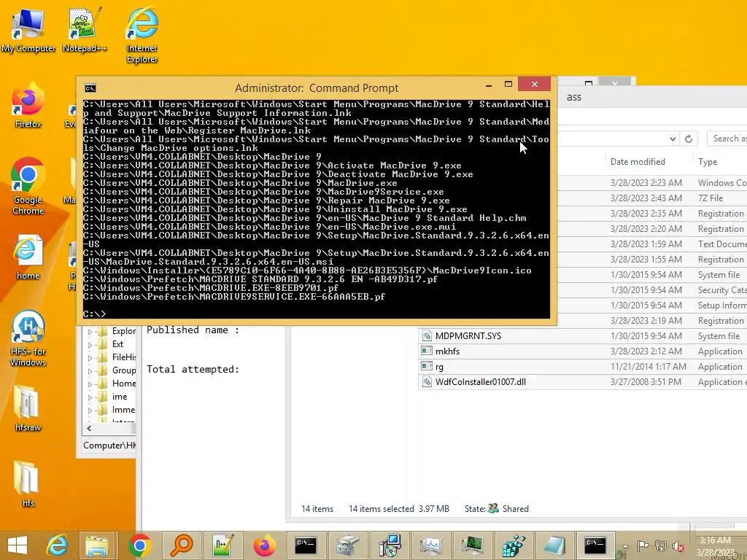Open address bar history dropdown in Explorer
Screen dimensions: 747x560
[672, 139]
